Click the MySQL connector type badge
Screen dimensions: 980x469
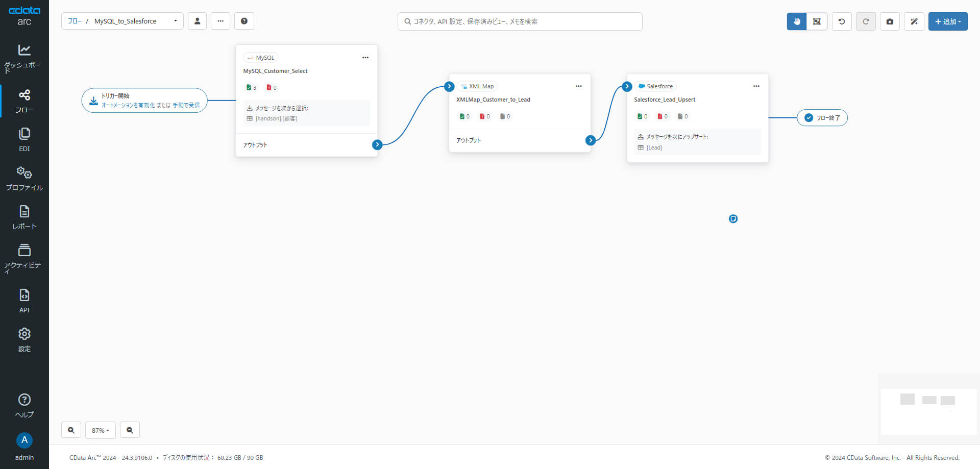click(x=260, y=58)
